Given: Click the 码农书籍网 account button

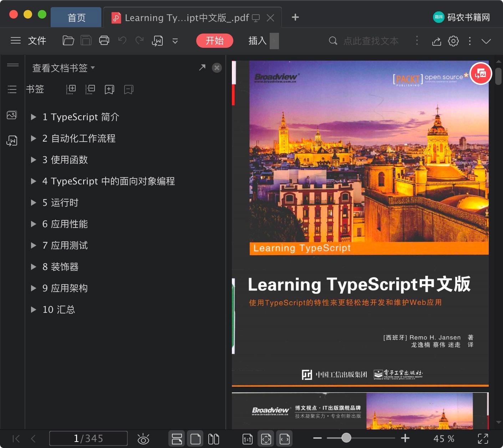Looking at the screenshot, I should click(462, 17).
